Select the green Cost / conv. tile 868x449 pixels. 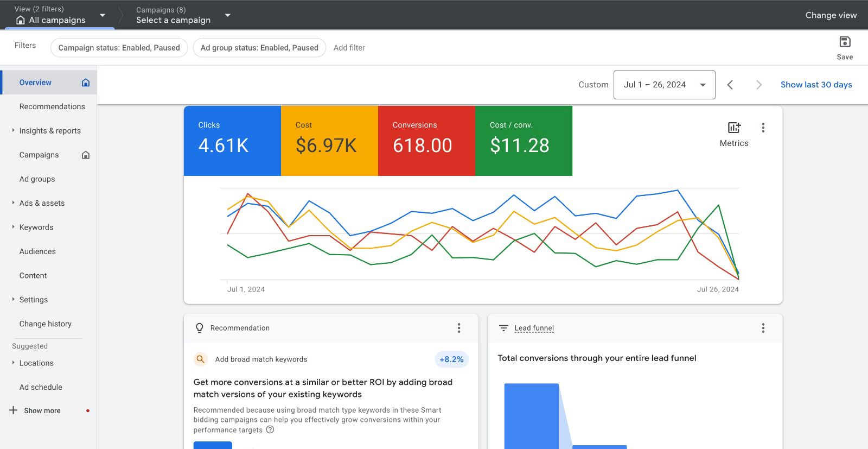coord(524,141)
